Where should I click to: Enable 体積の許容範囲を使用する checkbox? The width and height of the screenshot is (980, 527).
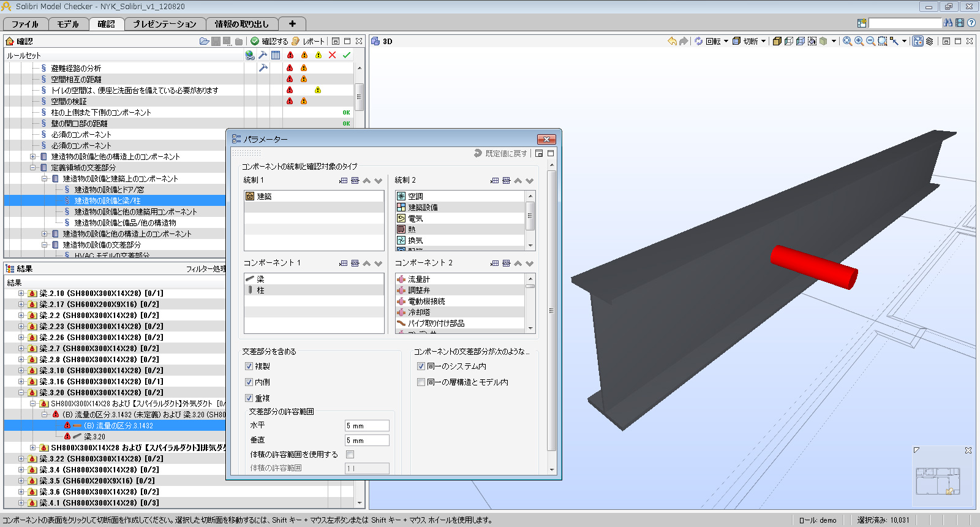click(350, 454)
